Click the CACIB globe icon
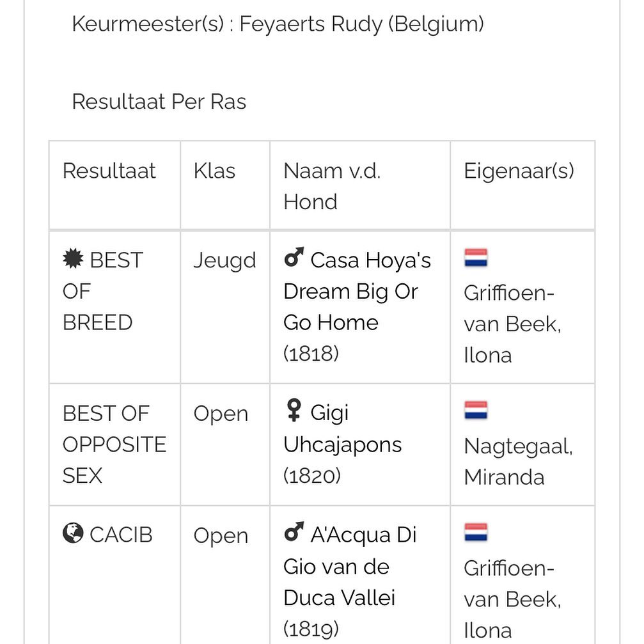The height and width of the screenshot is (644, 644). click(73, 533)
